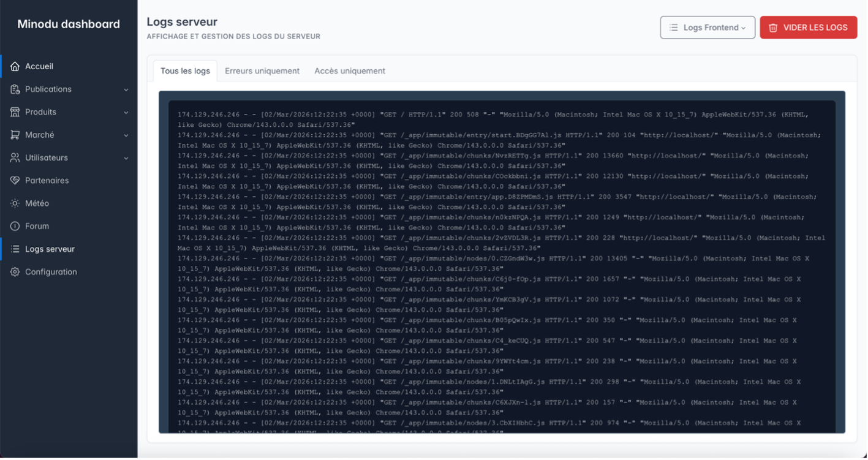This screenshot has height=460, width=868.
Task: Expand the Marché submenu chevron
Action: [126, 135]
